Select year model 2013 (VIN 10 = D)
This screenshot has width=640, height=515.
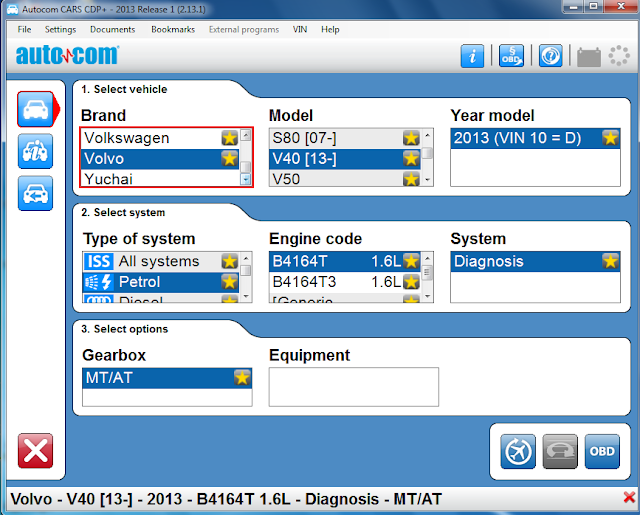click(535, 138)
